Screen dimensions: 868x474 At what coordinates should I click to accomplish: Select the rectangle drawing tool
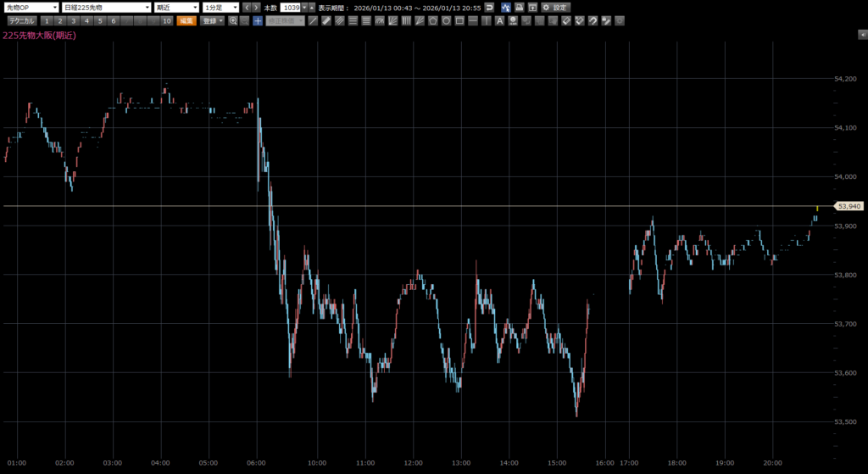click(x=459, y=20)
